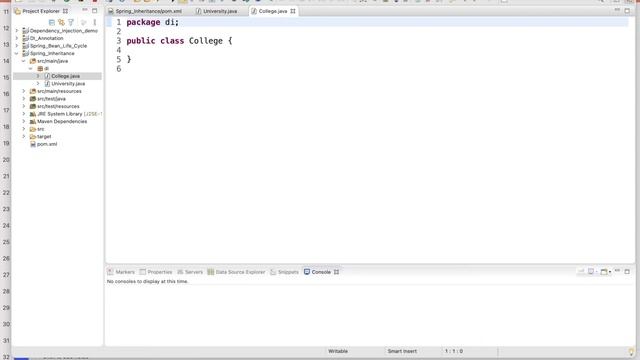640x360 pixels.
Task: Minimize the editor area
Action: tap(617, 10)
